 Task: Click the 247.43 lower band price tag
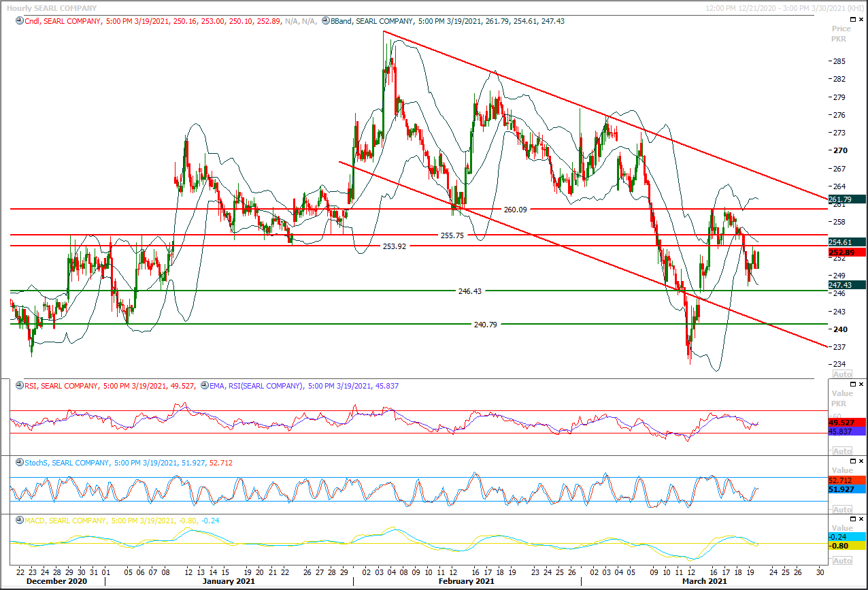pyautogui.click(x=847, y=285)
